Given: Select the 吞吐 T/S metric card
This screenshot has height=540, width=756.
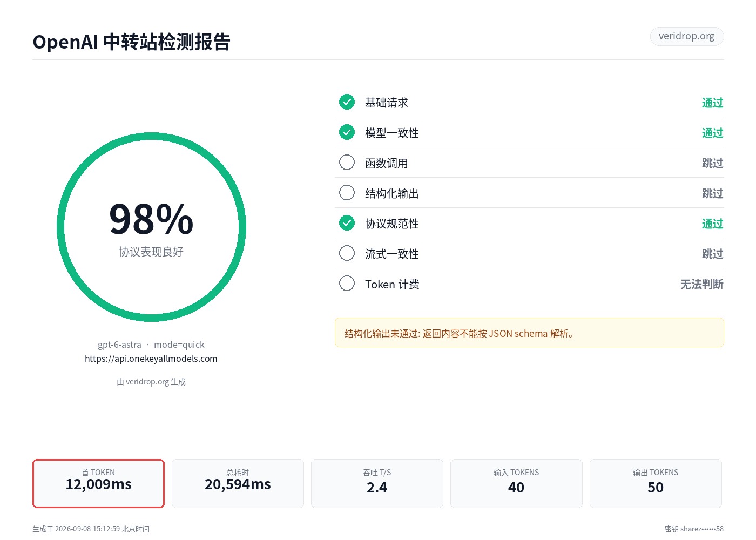Looking at the screenshot, I should (x=377, y=483).
